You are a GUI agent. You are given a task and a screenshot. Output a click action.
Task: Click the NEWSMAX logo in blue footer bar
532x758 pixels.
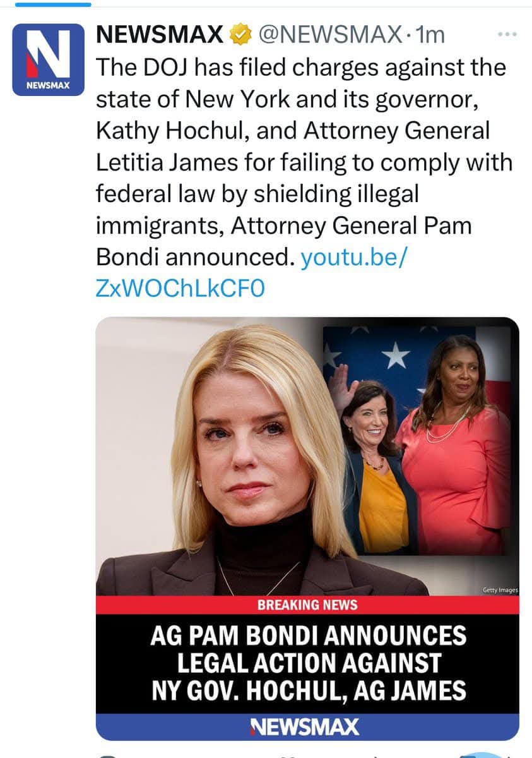304,726
